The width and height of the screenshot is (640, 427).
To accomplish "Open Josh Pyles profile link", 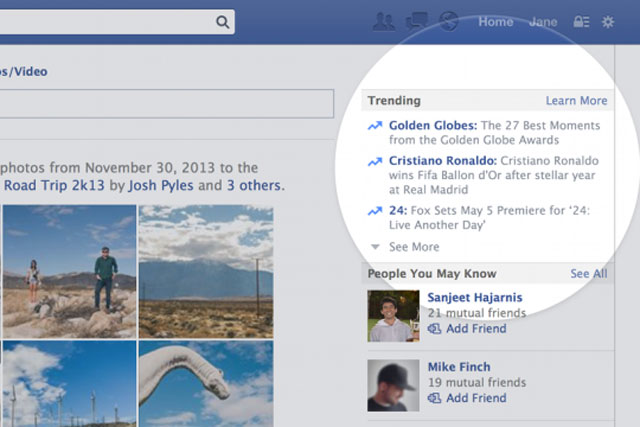I will point(161,185).
